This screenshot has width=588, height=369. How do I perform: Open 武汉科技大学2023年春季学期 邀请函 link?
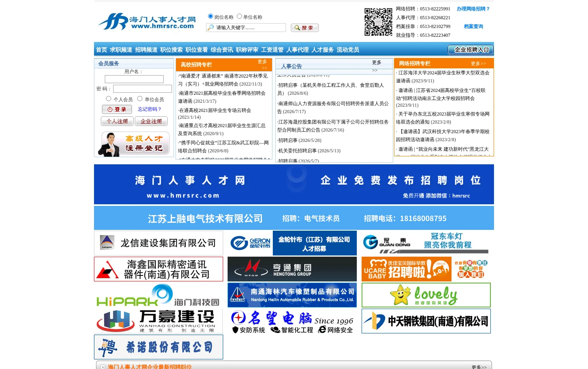[x=442, y=136]
